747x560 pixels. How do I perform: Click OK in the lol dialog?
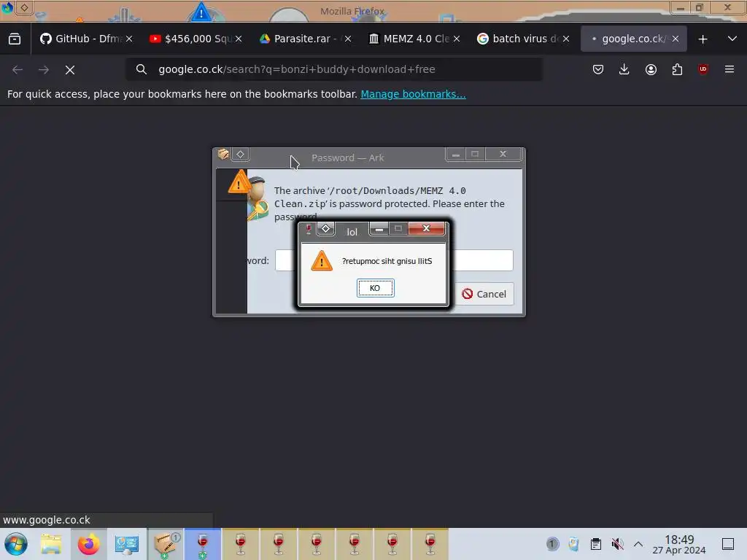[x=376, y=288]
